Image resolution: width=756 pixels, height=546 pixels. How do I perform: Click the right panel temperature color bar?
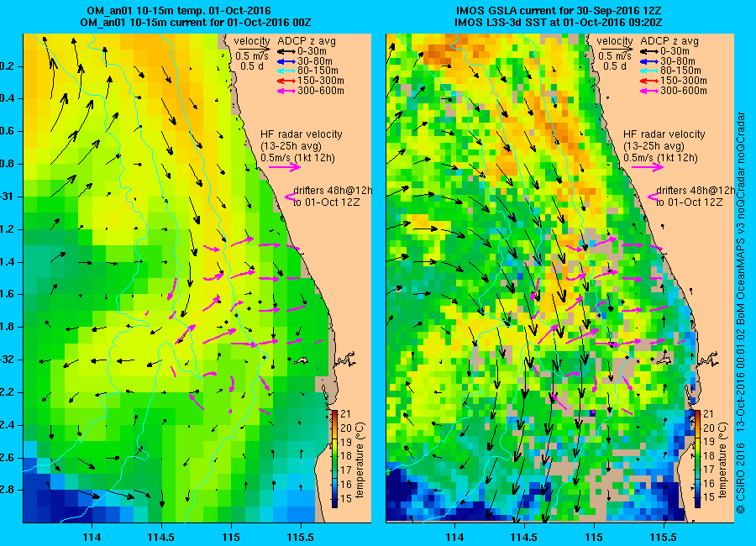(698, 459)
